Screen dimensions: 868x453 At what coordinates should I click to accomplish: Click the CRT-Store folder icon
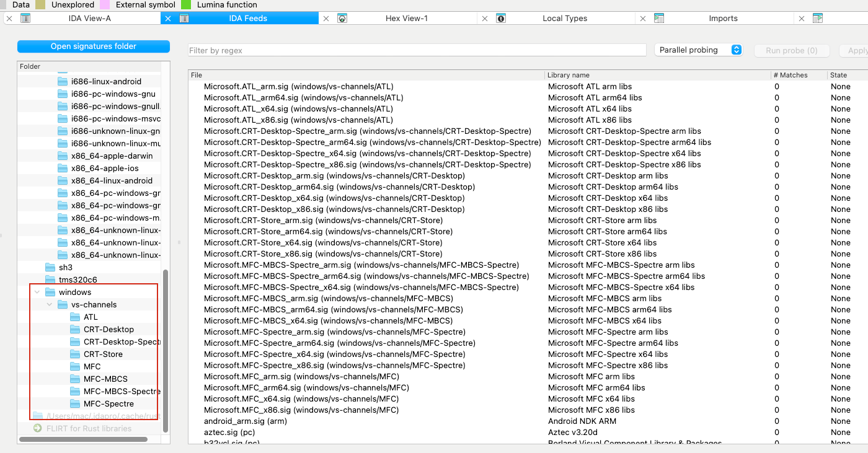[x=75, y=354]
